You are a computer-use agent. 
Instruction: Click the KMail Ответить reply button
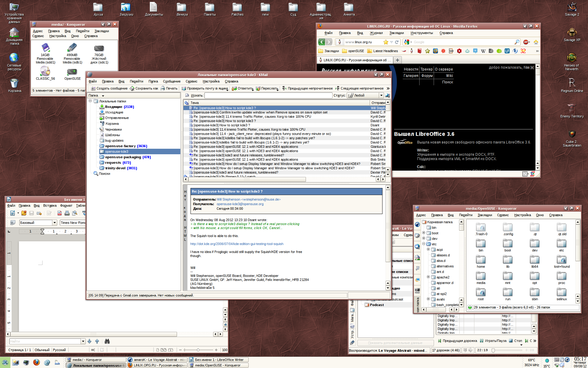click(x=243, y=88)
